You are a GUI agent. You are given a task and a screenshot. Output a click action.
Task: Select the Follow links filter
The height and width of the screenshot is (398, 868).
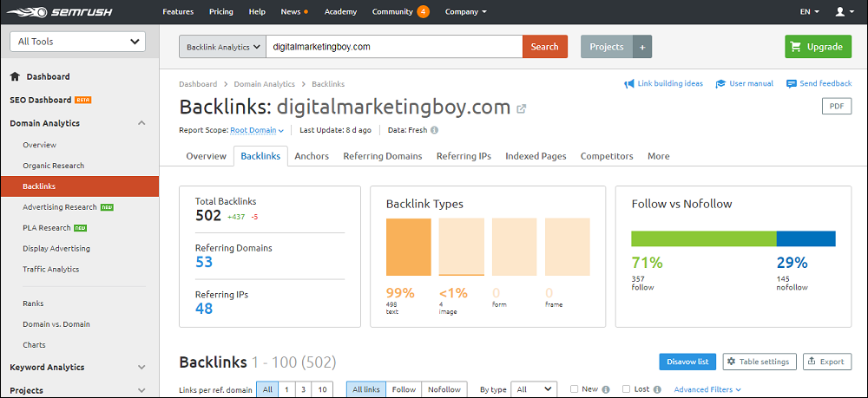404,389
